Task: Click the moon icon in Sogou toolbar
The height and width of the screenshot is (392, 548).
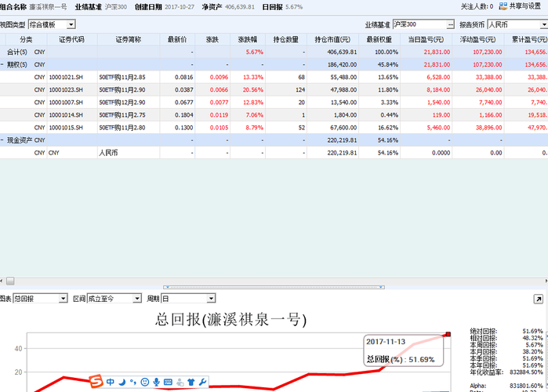Action: click(x=122, y=383)
